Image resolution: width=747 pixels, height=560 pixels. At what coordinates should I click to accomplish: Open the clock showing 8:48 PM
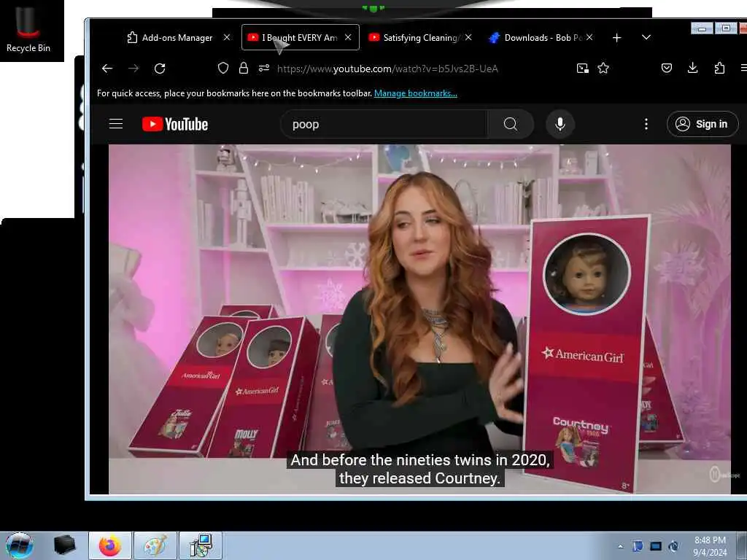click(710, 546)
